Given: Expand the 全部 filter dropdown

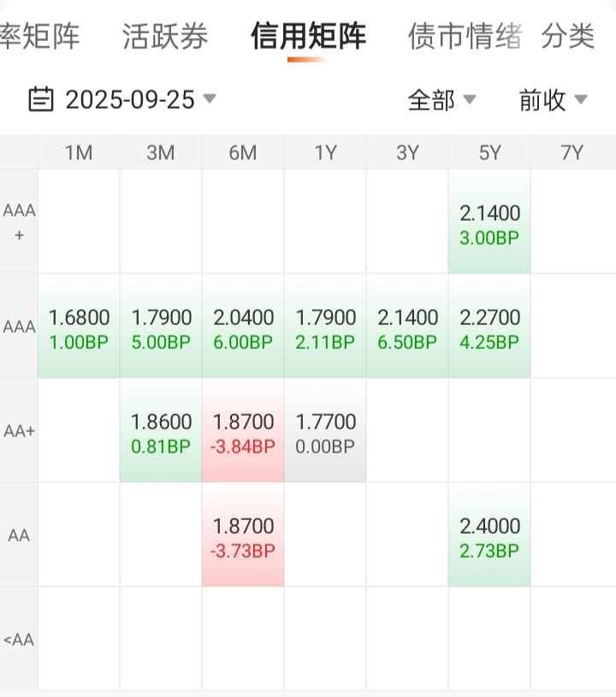Looking at the screenshot, I should click(441, 100).
